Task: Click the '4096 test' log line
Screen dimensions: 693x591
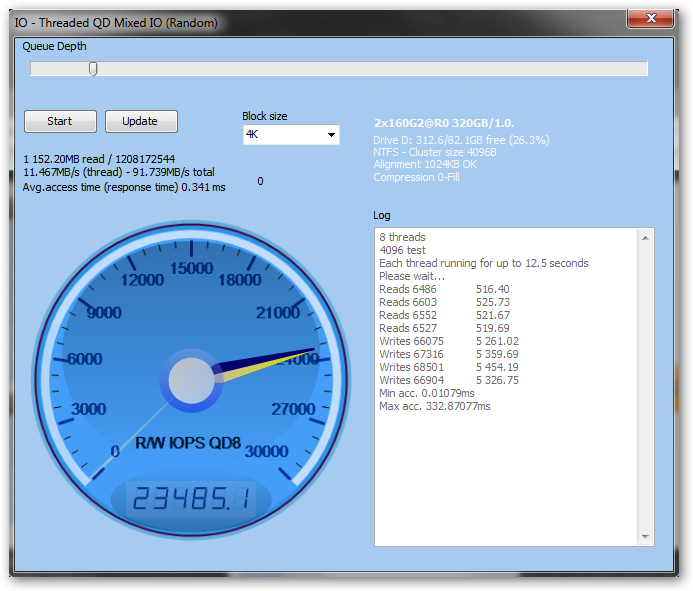Action: coord(402,250)
